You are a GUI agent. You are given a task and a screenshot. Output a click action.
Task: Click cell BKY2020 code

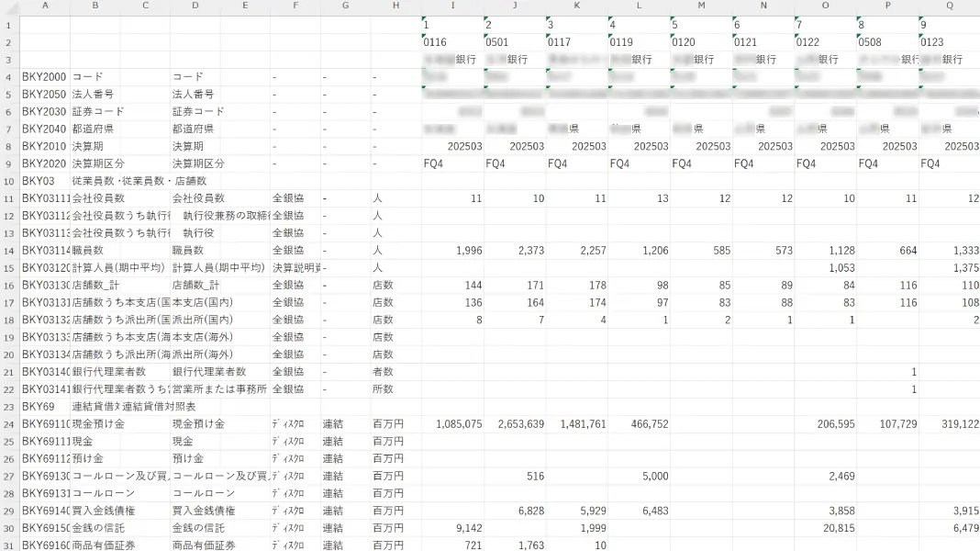44,163
